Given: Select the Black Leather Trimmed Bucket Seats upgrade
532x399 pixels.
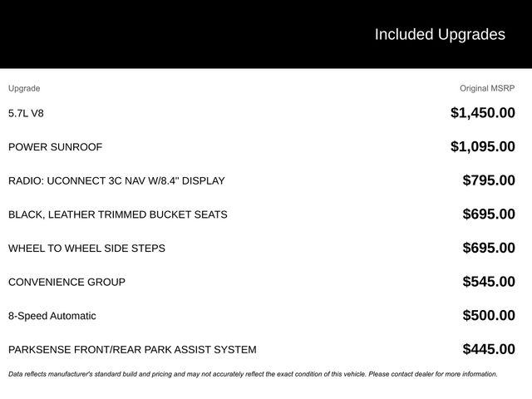Looking at the screenshot, I should (117, 214).
